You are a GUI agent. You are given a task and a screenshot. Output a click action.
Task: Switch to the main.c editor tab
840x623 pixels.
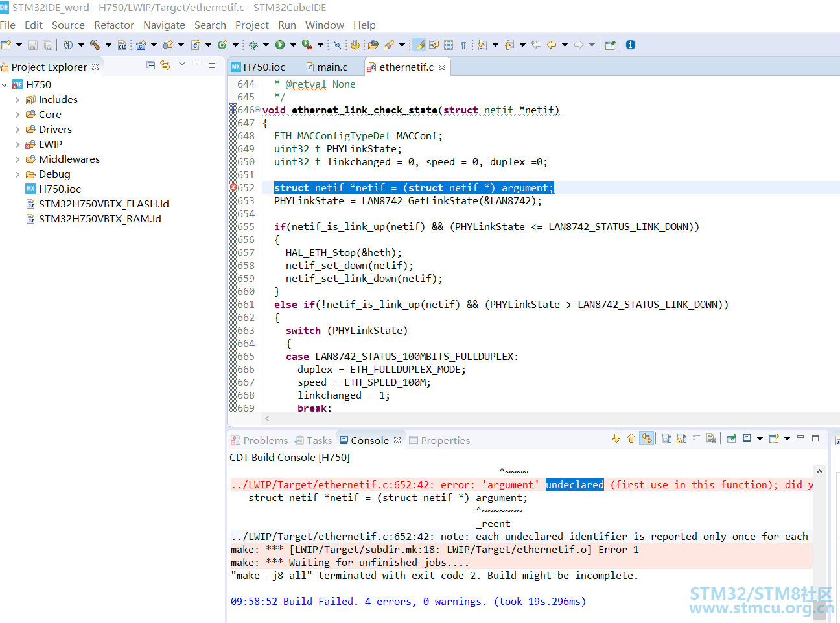(326, 67)
